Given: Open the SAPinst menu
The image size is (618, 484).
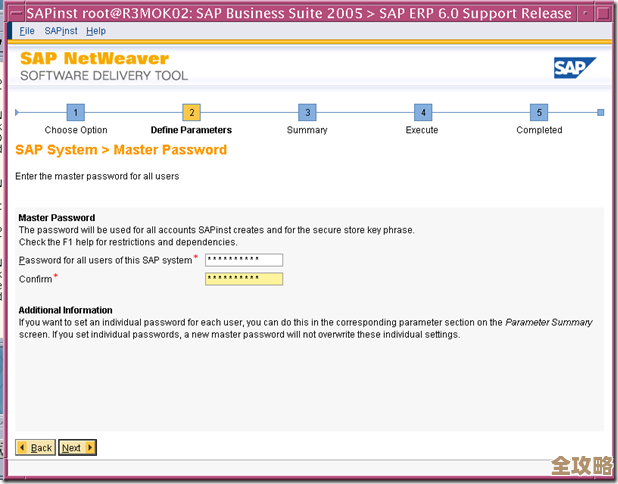Looking at the screenshot, I should pos(60,31).
